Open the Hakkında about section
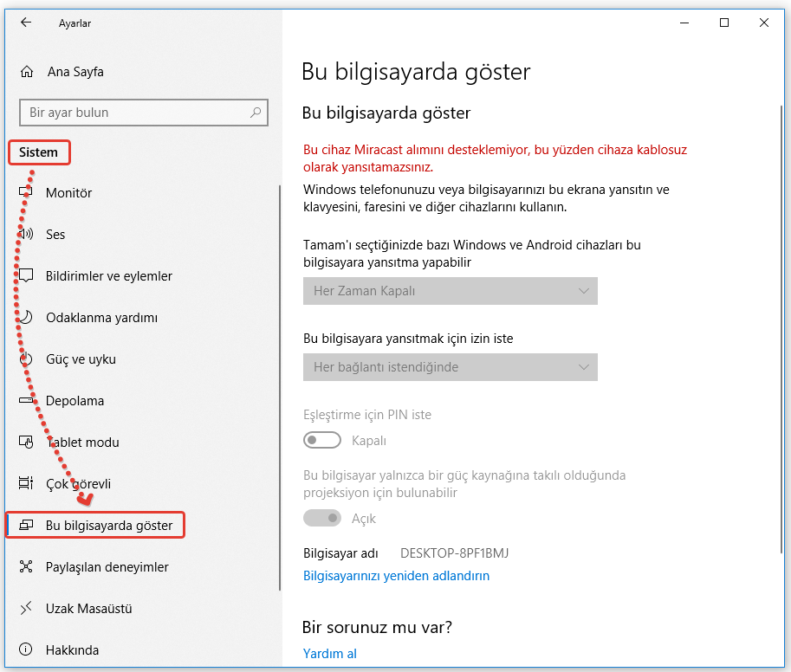 [72, 649]
